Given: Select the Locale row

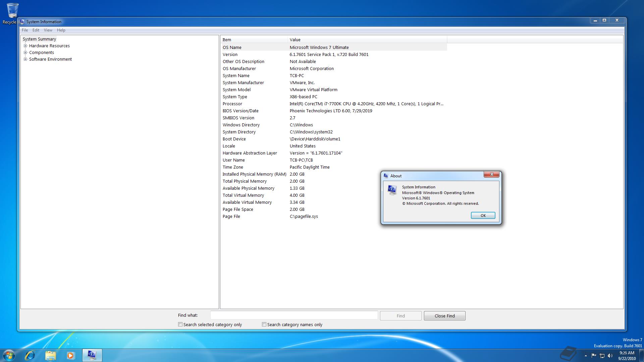Looking at the screenshot, I should coord(334,146).
